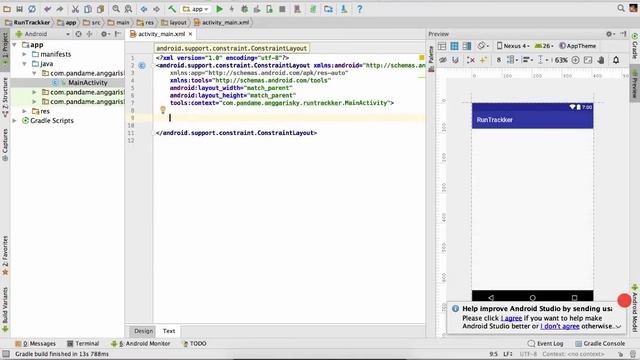Click RunTrackker breadcrumb
This screenshot has height=360, width=640.
(28, 22)
